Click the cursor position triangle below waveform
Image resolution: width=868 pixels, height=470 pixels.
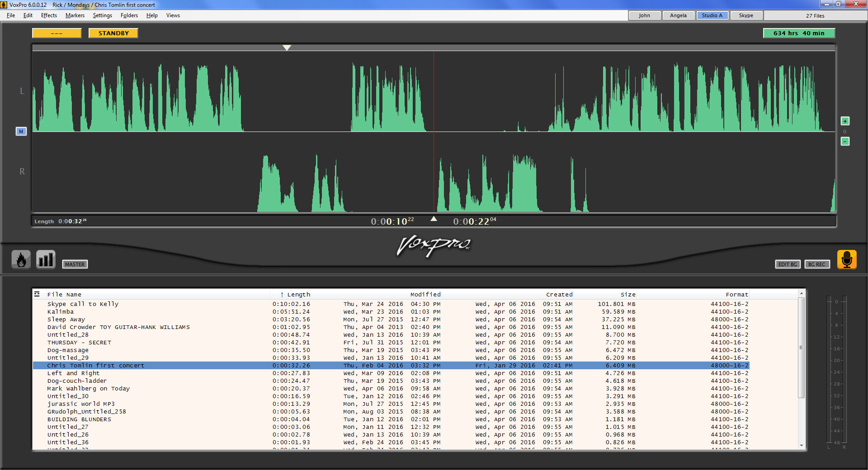tap(434, 219)
